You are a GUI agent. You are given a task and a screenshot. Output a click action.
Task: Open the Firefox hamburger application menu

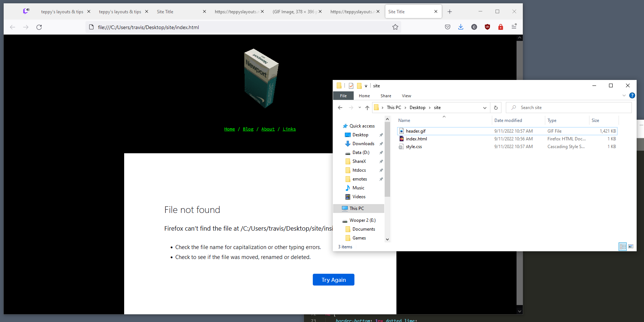514,27
